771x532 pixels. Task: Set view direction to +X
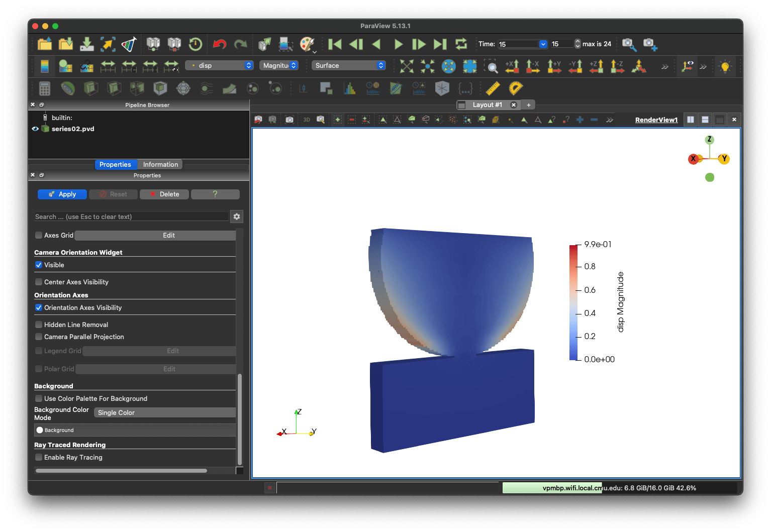click(512, 66)
